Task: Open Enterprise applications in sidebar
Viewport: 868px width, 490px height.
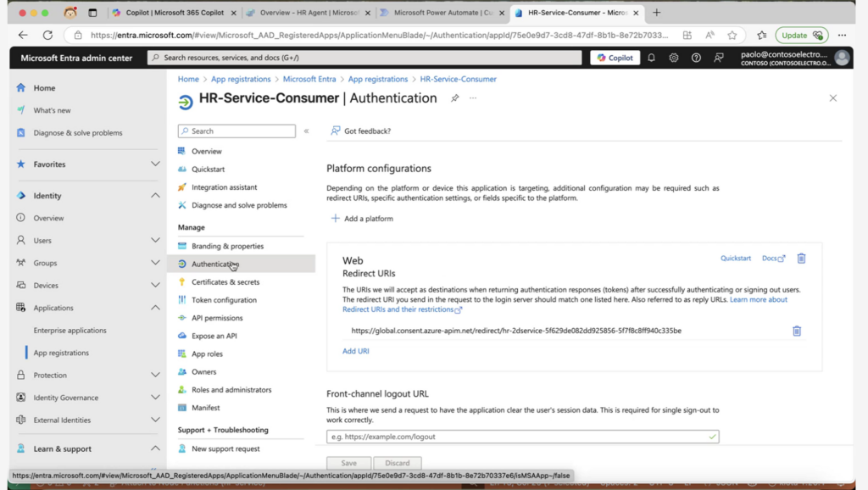Action: click(x=70, y=330)
